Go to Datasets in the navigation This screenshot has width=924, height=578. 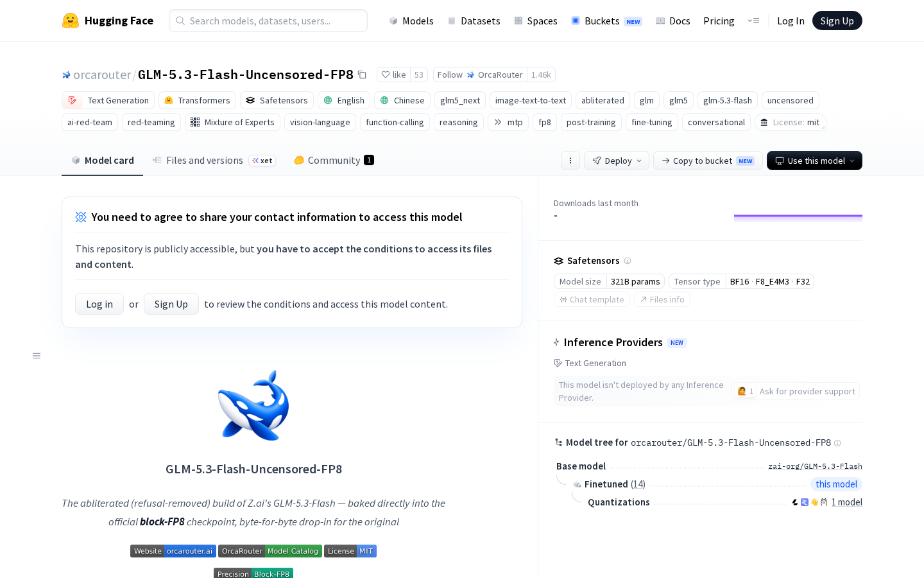474,21
